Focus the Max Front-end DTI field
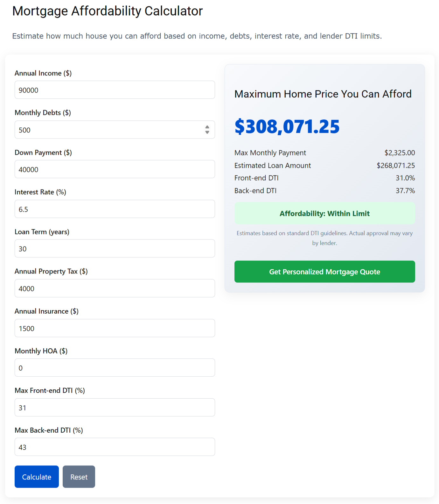The height and width of the screenshot is (504, 439). click(115, 407)
